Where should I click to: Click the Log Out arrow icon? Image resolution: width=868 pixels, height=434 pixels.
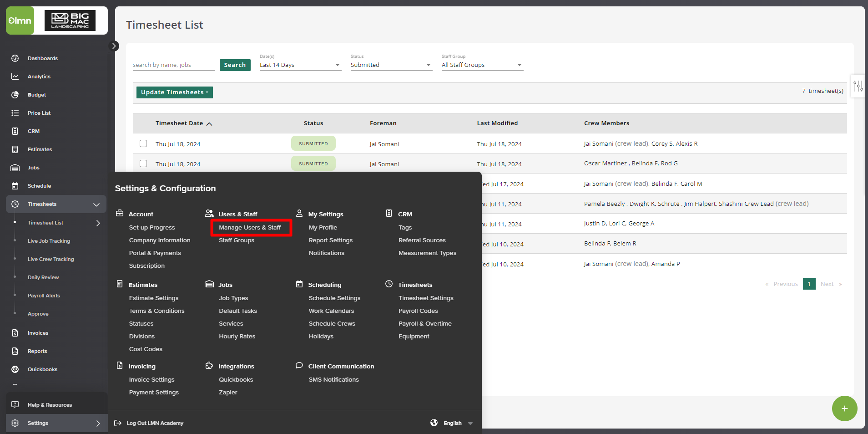coord(118,423)
